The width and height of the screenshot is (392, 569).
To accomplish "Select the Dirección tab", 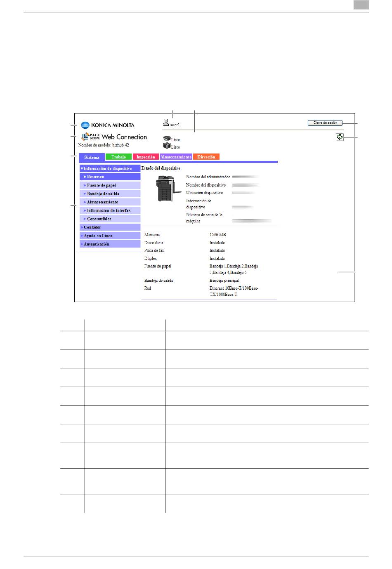I will click(x=206, y=157).
